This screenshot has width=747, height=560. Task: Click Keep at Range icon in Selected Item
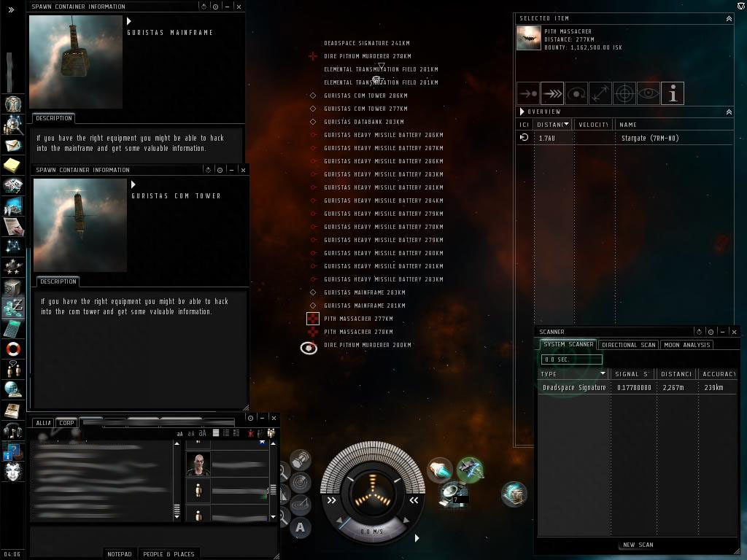[x=600, y=93]
